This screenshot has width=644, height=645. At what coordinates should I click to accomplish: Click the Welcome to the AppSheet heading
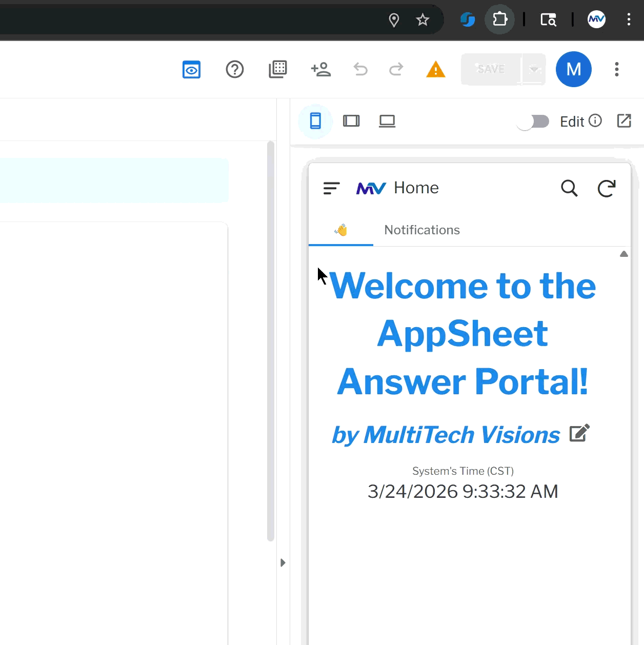pos(462,333)
